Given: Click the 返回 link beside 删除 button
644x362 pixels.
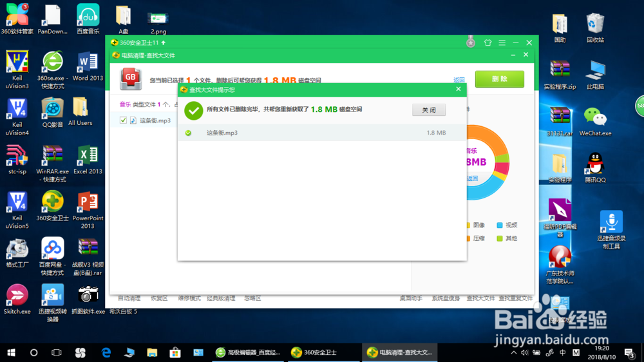Looking at the screenshot, I should (x=459, y=80).
